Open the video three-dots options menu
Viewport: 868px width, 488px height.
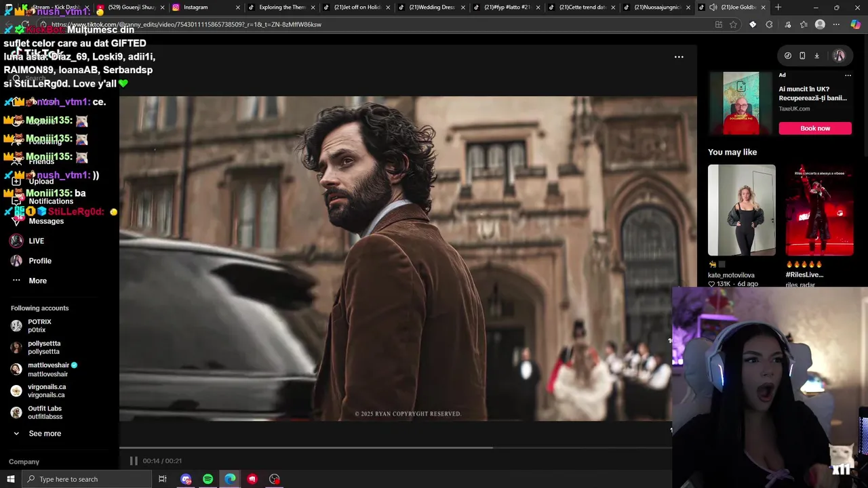(679, 57)
